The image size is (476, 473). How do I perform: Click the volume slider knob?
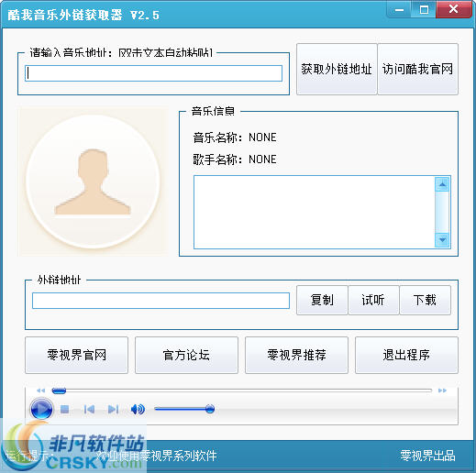click(210, 409)
